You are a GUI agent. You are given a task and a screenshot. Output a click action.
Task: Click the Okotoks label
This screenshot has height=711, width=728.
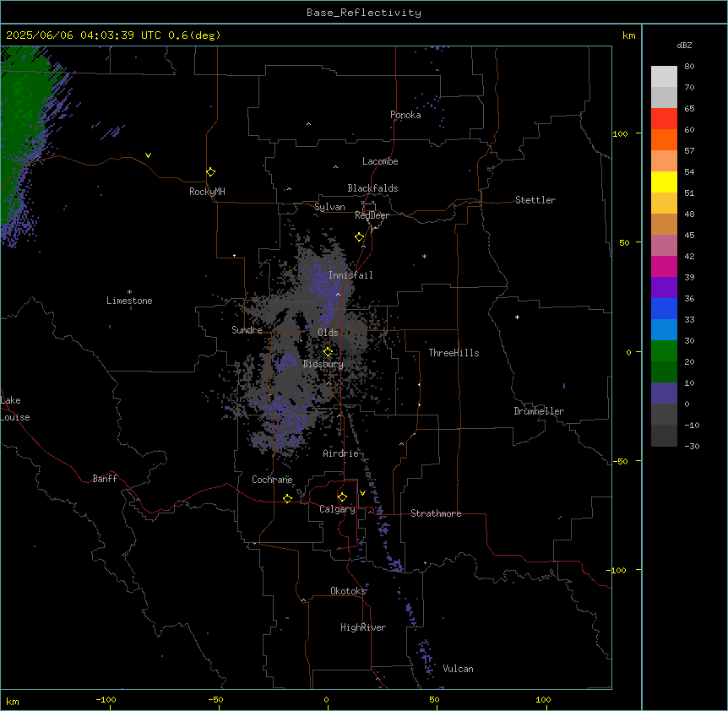tap(348, 591)
